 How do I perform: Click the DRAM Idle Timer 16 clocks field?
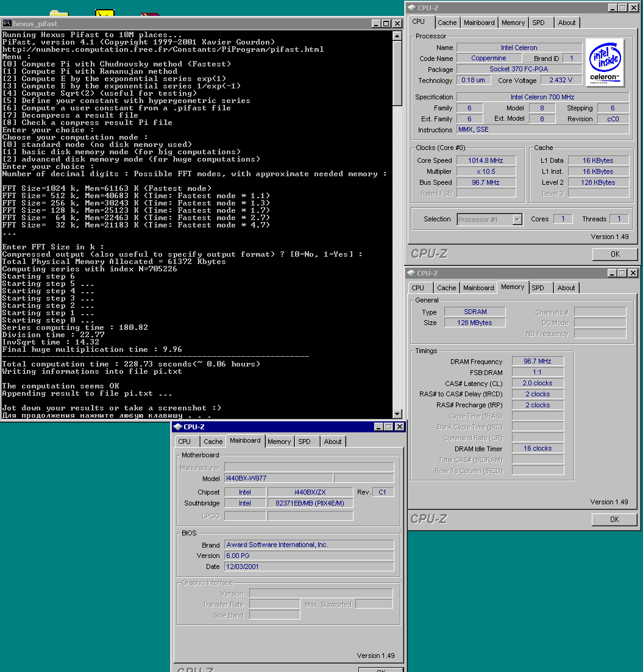click(538, 448)
